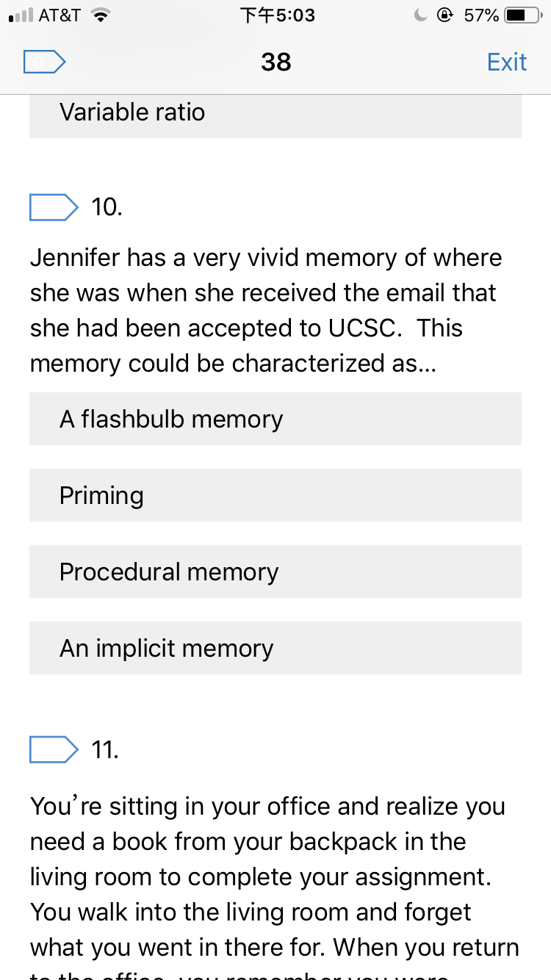Tap the rotation lock icon in the status bar
The height and width of the screenshot is (980, 551).
pos(444,15)
